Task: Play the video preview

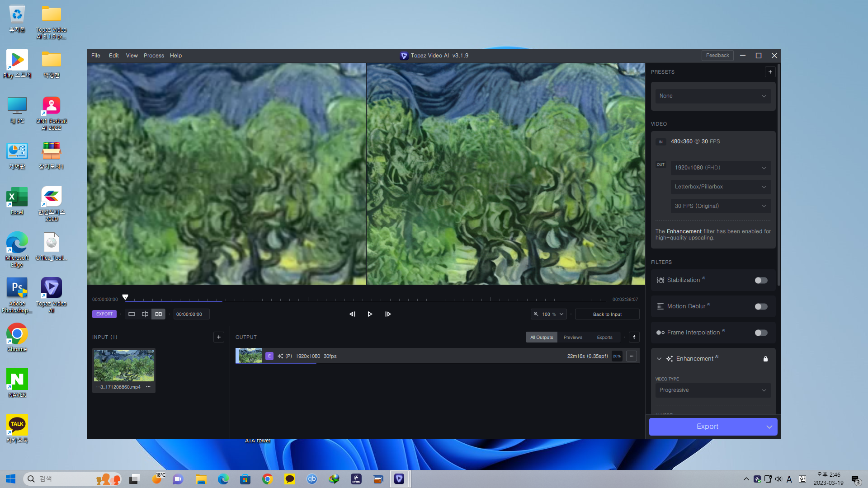Action: (x=370, y=314)
